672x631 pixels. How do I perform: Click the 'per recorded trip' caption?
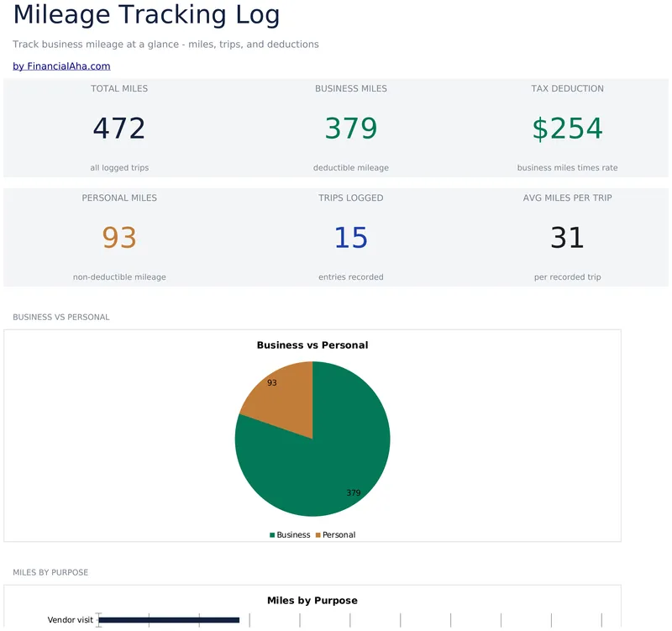click(x=568, y=277)
